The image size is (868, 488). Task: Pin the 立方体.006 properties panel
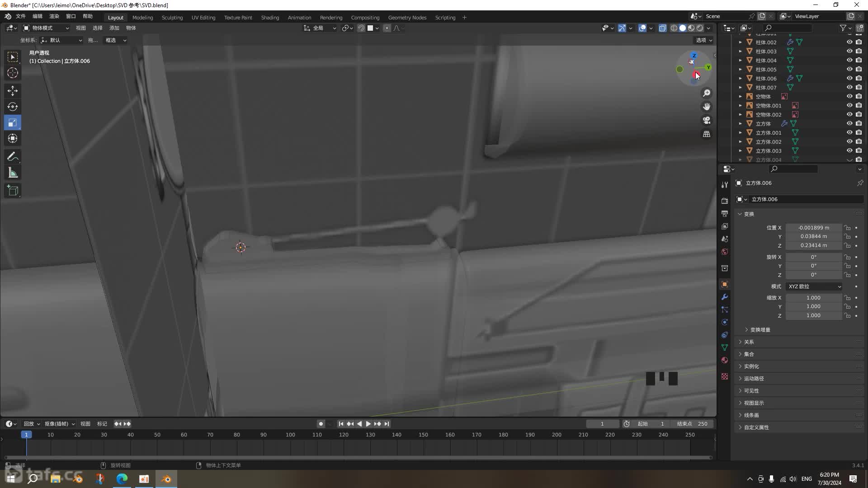click(860, 183)
